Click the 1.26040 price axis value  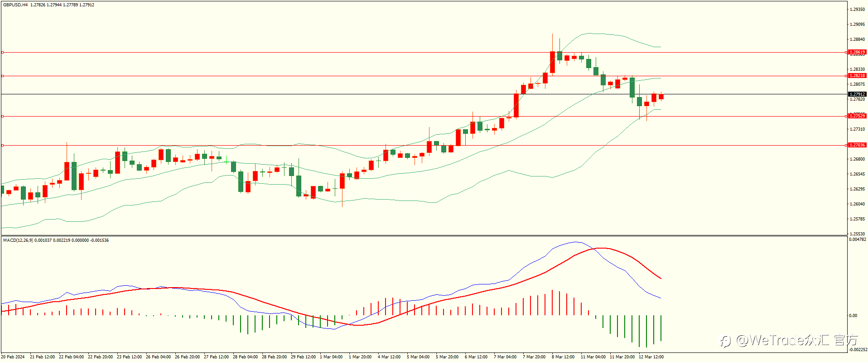pos(857,204)
